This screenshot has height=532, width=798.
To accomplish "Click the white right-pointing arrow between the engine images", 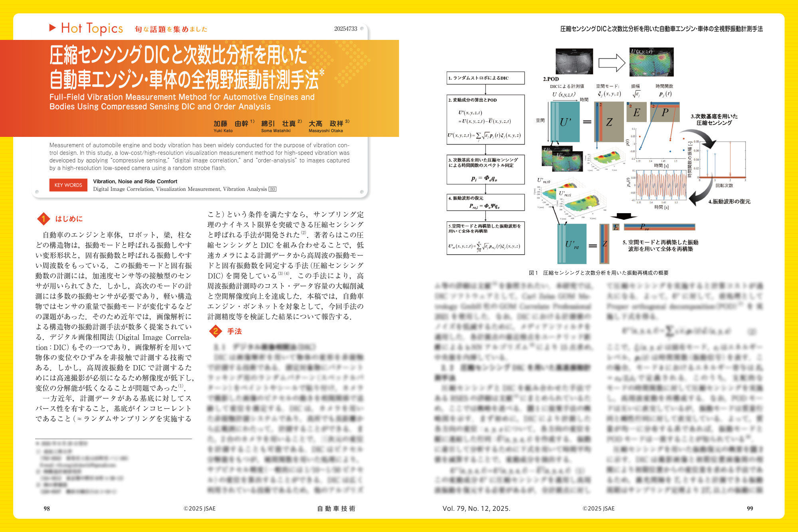I will pyautogui.click(x=611, y=63).
